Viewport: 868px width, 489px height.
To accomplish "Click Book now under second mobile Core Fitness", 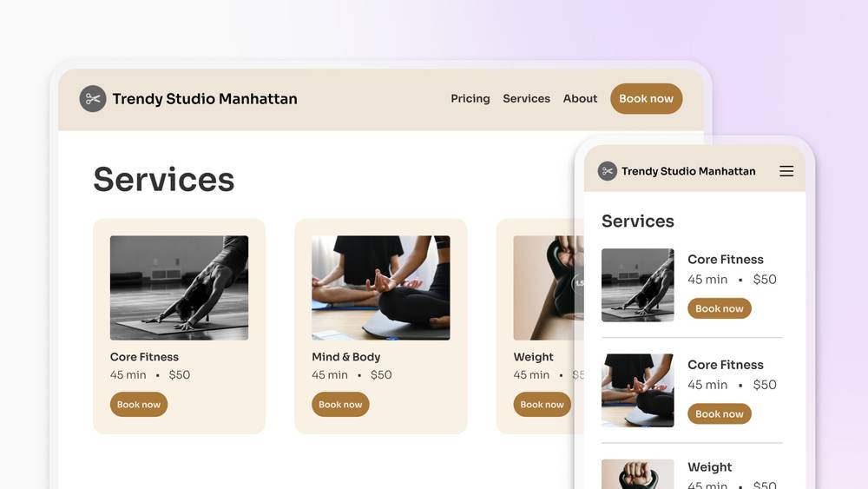I will (x=719, y=413).
